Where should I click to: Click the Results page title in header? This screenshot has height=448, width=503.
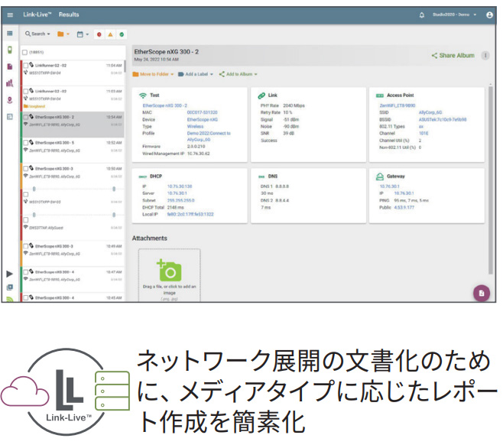pos(69,15)
